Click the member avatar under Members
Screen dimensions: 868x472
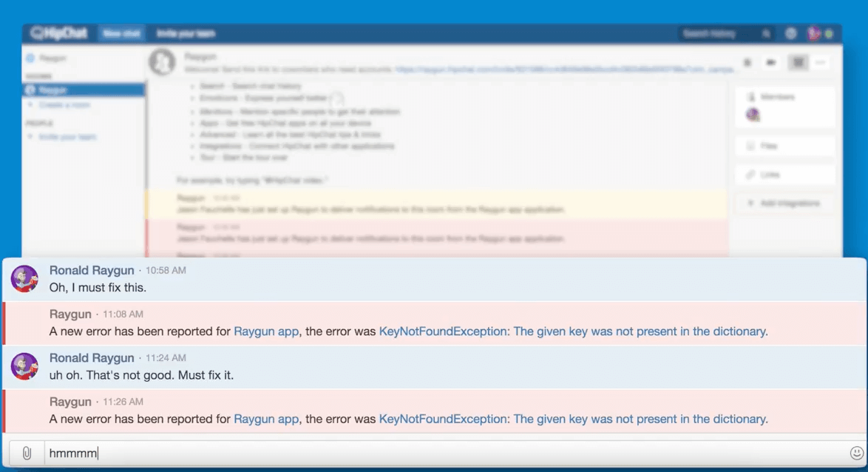pyautogui.click(x=753, y=115)
